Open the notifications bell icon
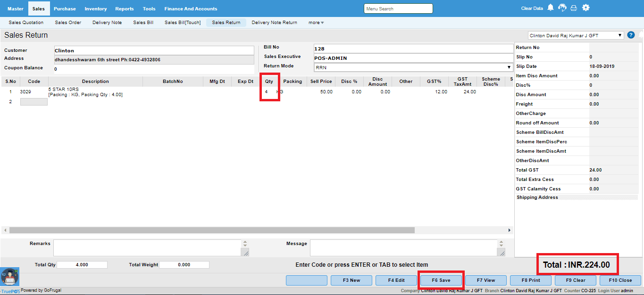The image size is (644, 295). click(x=550, y=8)
